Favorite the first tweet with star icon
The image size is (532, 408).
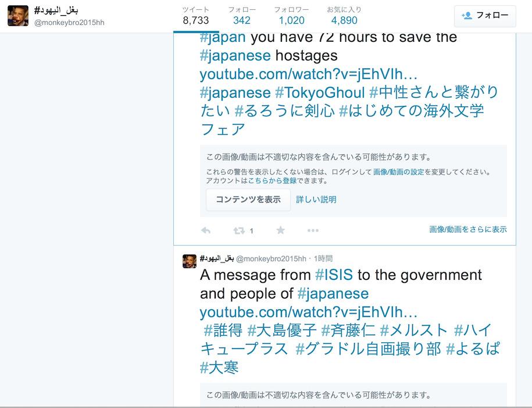pyautogui.click(x=281, y=230)
